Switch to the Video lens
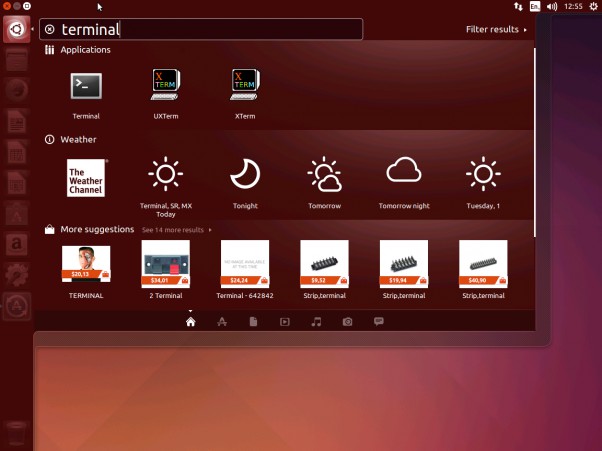Viewport: 602px width, 451px height. 284,322
